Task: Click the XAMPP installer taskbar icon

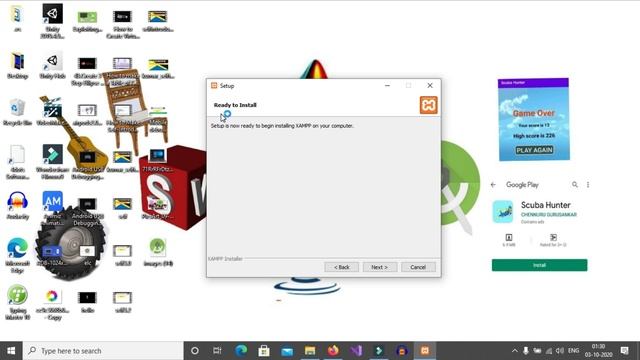Action: [425, 351]
